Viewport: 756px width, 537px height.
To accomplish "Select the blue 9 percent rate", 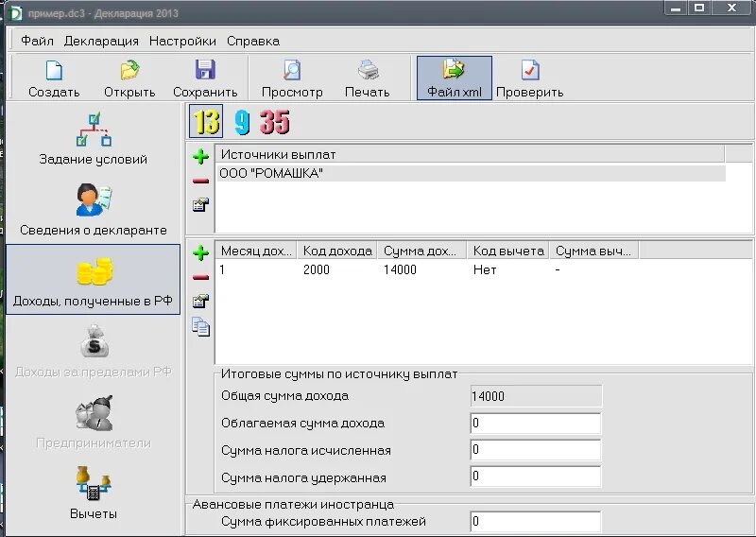I will coord(242,122).
